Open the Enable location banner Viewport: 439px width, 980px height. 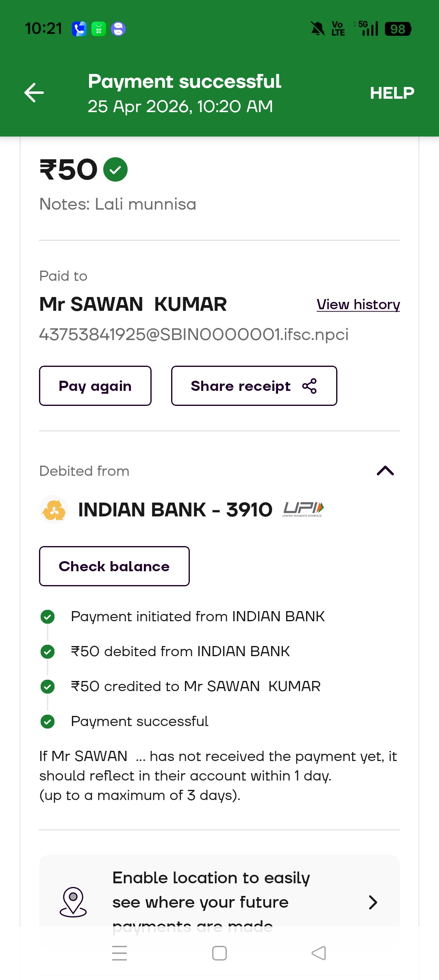219,894
